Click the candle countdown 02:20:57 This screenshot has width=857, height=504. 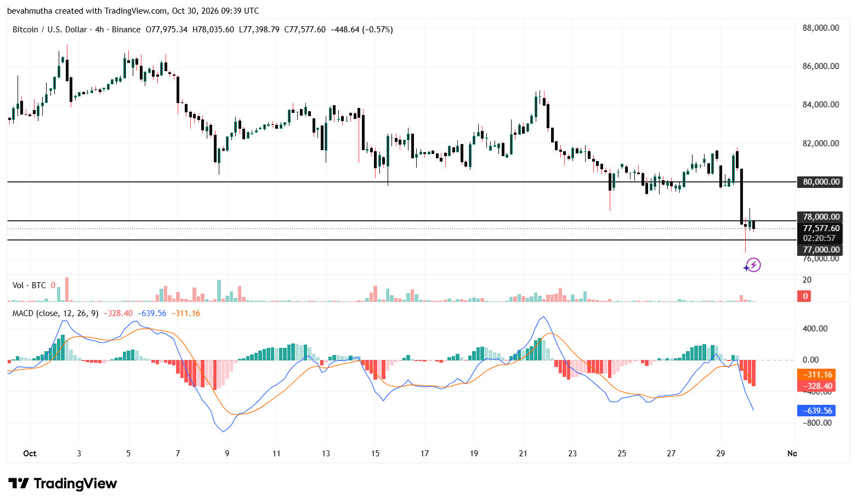click(x=819, y=238)
